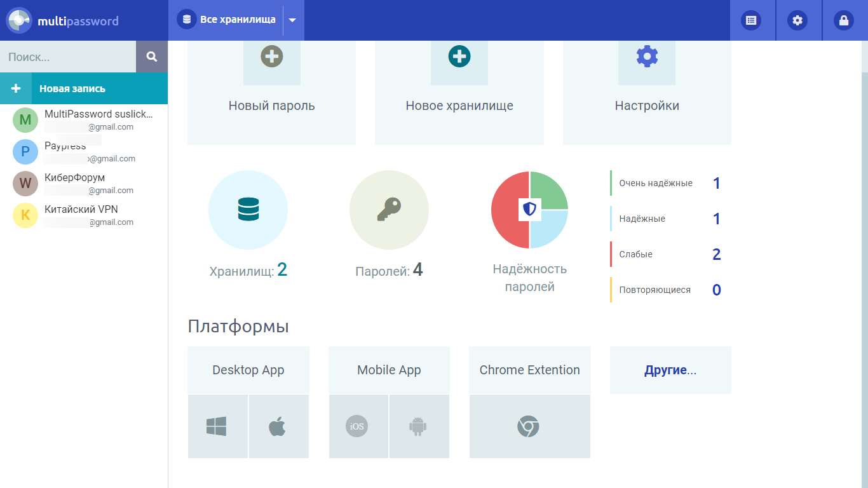
Task: Open the Новое хранилище card label
Action: pyautogui.click(x=459, y=105)
